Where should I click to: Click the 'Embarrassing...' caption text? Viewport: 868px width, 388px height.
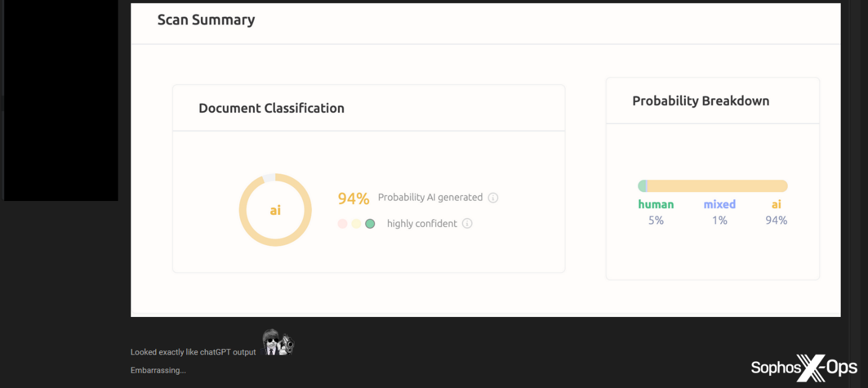coord(158,370)
